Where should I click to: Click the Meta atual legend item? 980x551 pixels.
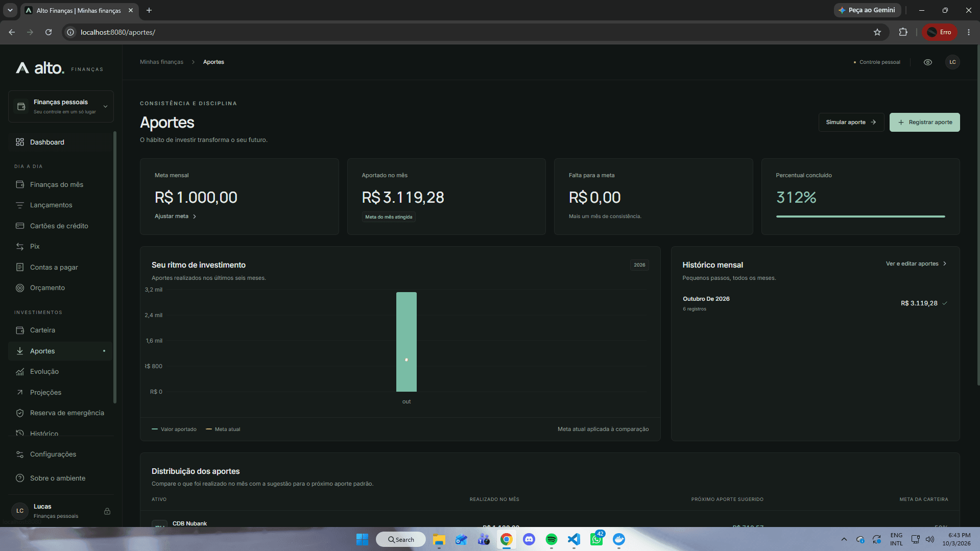(x=223, y=429)
